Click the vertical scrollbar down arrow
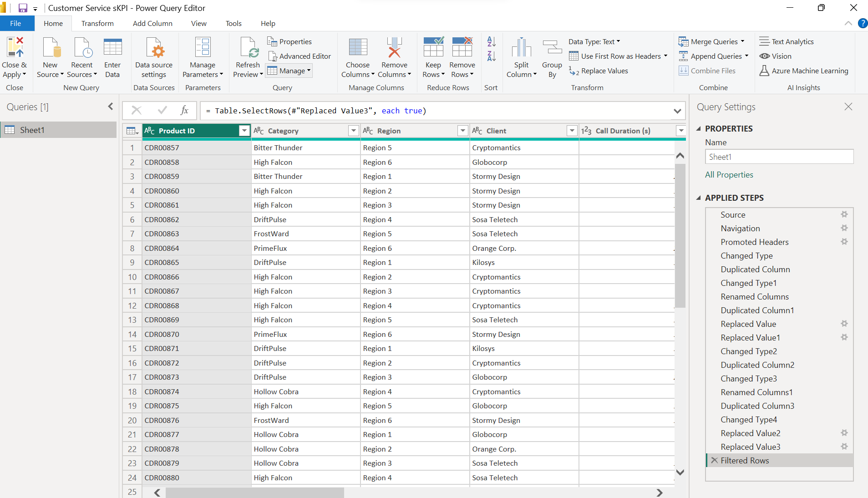Screen dimensions: 868x498 [680, 473]
